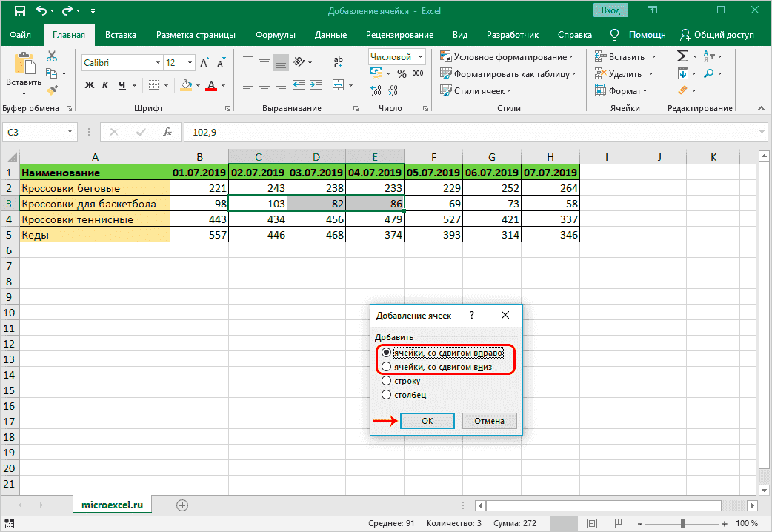Switch to the Формулы ribbon tab
Viewport: 772px width, 532px height.
pos(275,35)
